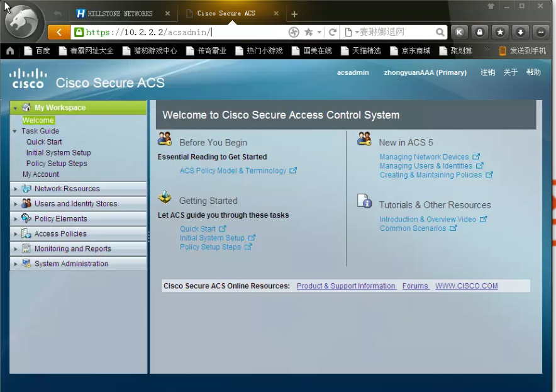556x392 pixels.
Task: Click the 帮助 help link
Action: [x=533, y=72]
